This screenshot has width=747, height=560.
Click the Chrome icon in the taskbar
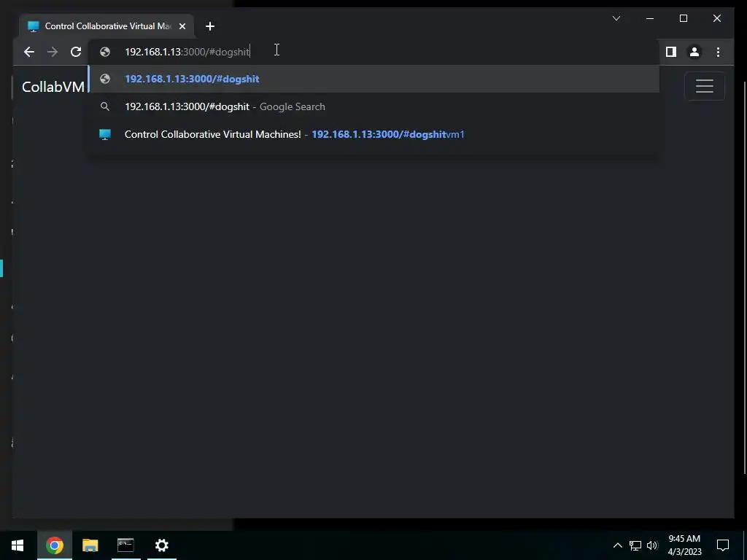pyautogui.click(x=55, y=545)
